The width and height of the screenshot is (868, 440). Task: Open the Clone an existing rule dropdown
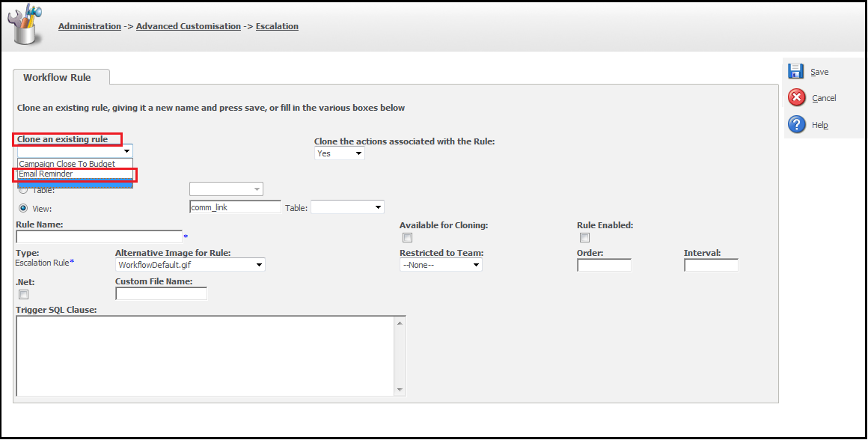pyautogui.click(x=75, y=151)
